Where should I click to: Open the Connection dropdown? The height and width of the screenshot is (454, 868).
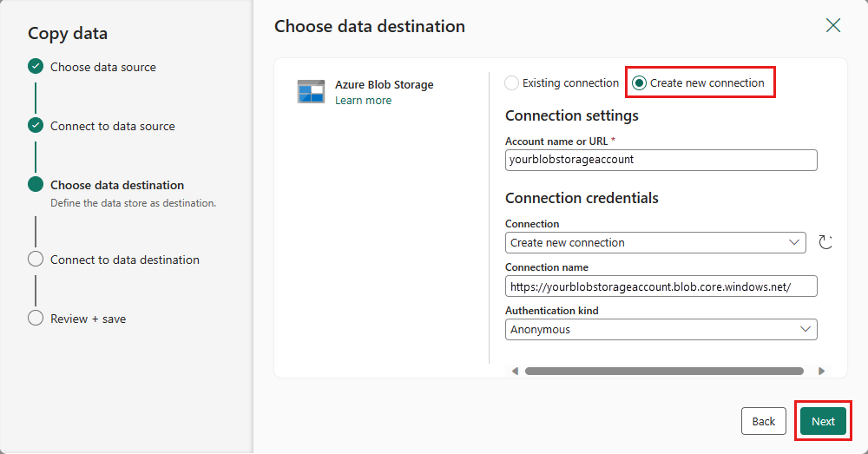click(655, 242)
